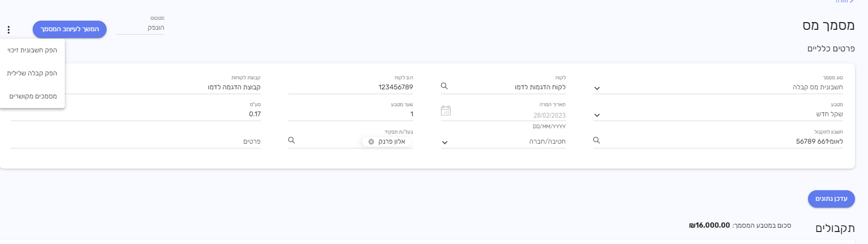The image size is (868, 244).
Task: Click the המשך לעיצוב המסמך button
Action: (x=70, y=29)
